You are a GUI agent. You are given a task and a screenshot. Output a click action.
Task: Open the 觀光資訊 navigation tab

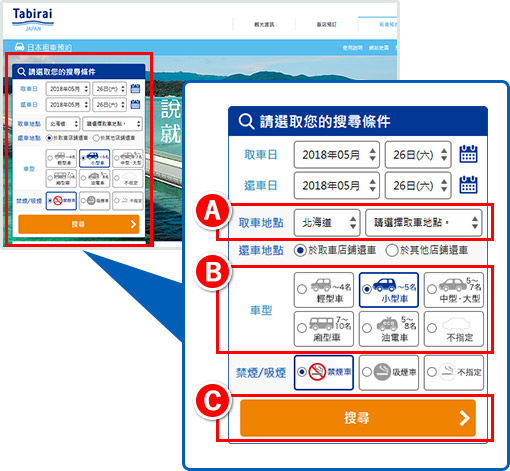click(264, 24)
